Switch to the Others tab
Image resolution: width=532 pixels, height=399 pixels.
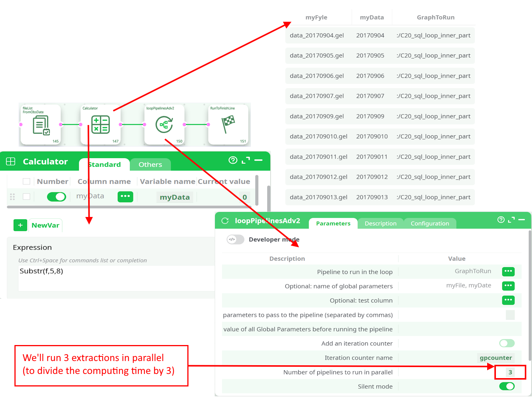pos(150,165)
